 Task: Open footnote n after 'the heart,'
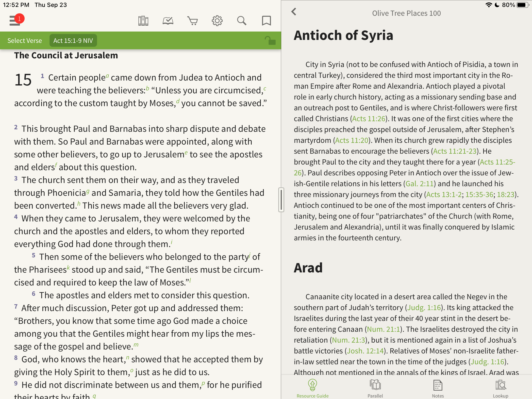point(127,357)
